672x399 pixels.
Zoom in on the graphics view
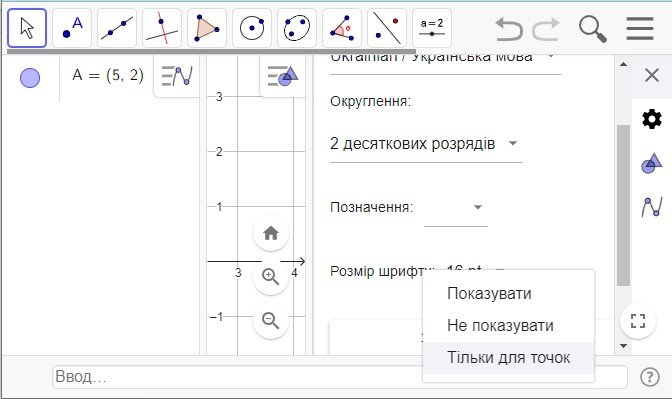pos(271,276)
